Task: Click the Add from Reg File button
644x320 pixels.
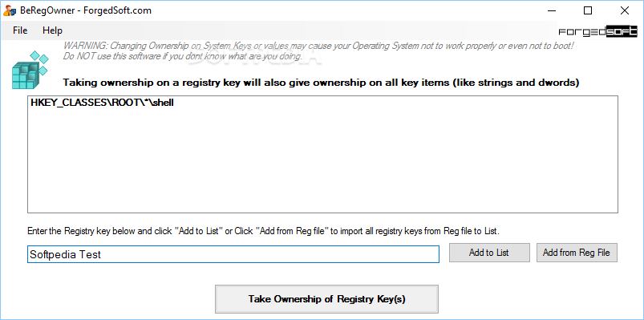Action: pos(577,252)
